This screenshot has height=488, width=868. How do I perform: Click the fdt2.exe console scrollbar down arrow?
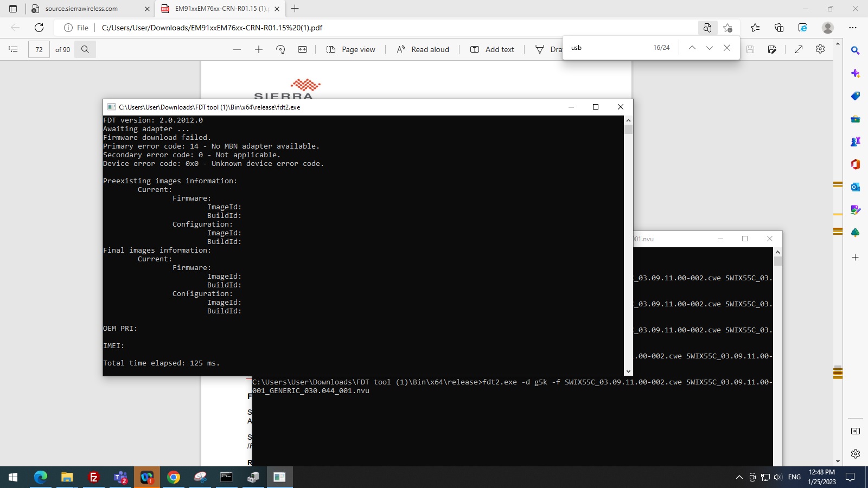629,371
